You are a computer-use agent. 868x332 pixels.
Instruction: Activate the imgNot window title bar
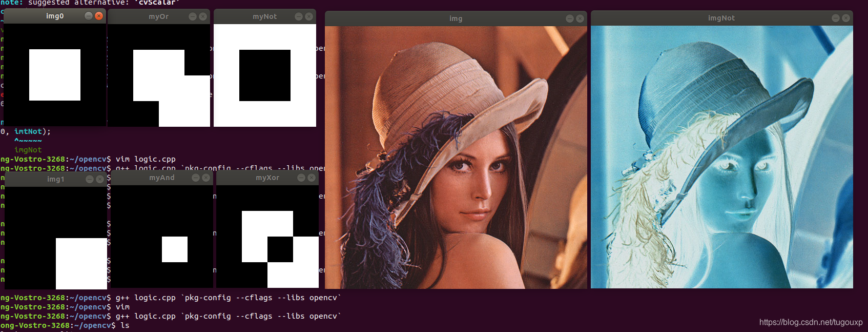(x=721, y=18)
